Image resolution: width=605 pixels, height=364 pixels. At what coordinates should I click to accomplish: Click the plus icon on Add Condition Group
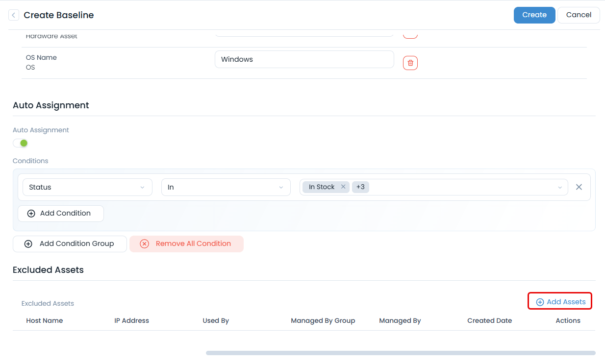[28, 243]
